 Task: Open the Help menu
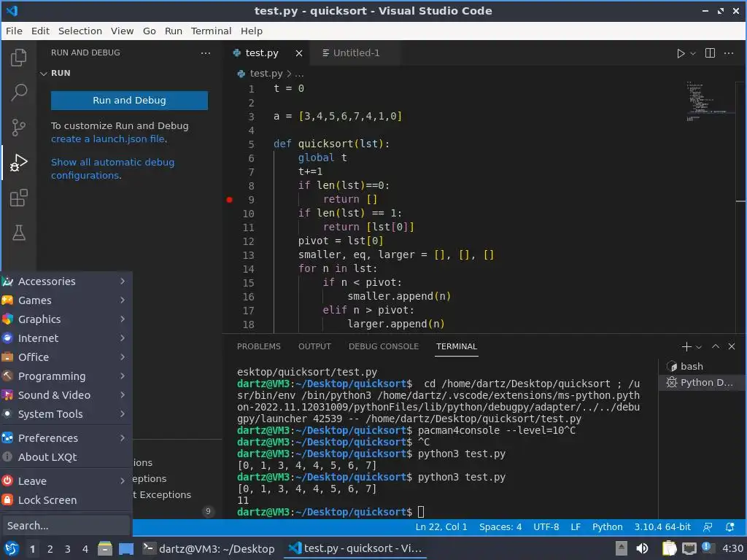click(x=252, y=31)
